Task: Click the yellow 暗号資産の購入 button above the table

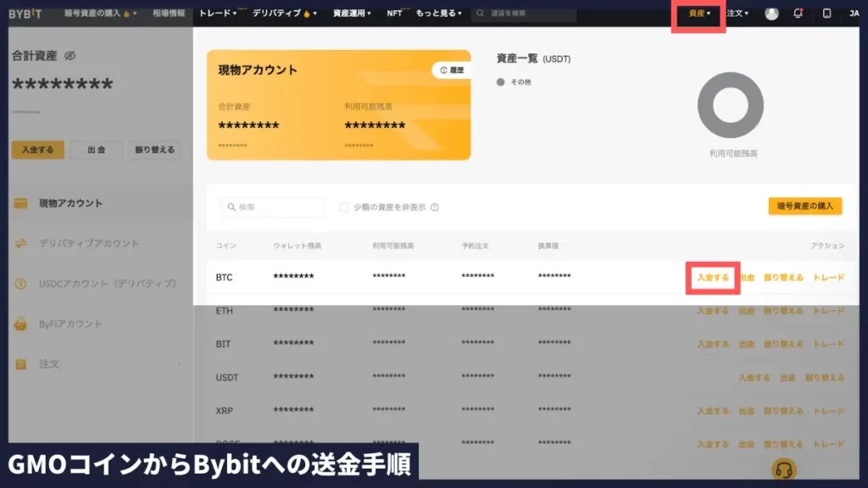Action: tap(805, 207)
